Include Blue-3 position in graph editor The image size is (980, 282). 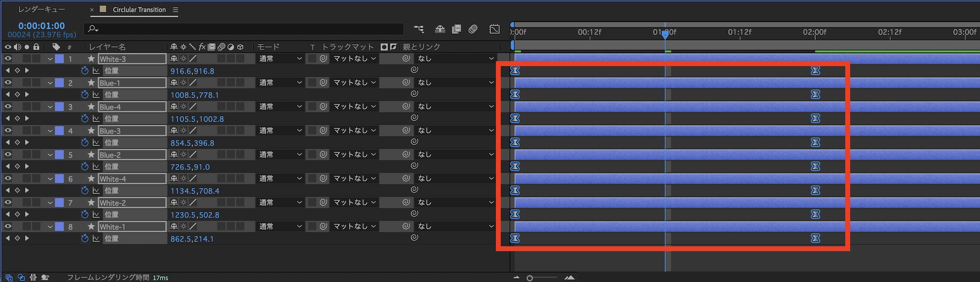coord(96,142)
